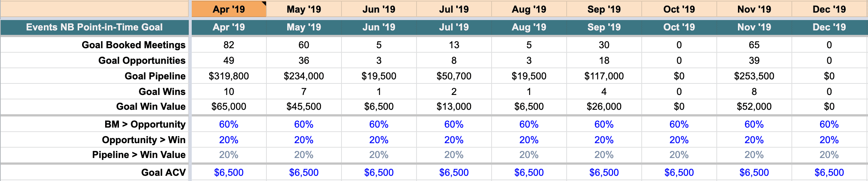Select the $319,800 Goal Pipeline cell
The image size is (868, 181).
tap(229, 76)
